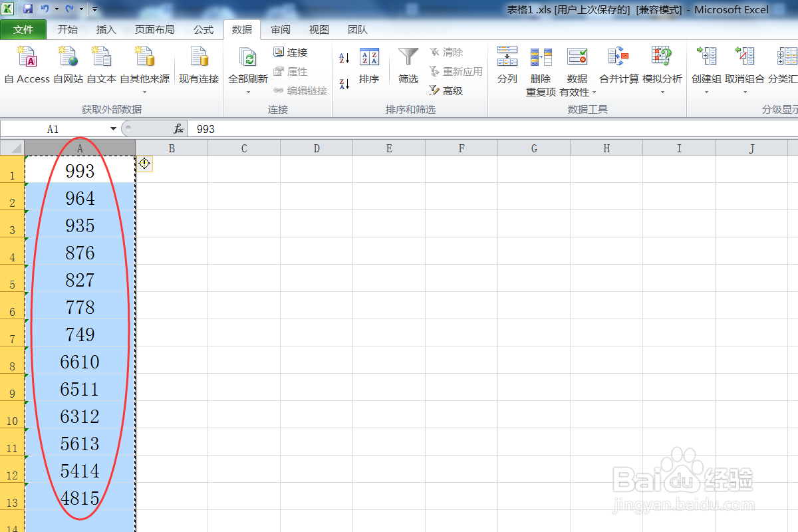Open the custom Sort dialog
798x532 pixels.
tap(369, 65)
